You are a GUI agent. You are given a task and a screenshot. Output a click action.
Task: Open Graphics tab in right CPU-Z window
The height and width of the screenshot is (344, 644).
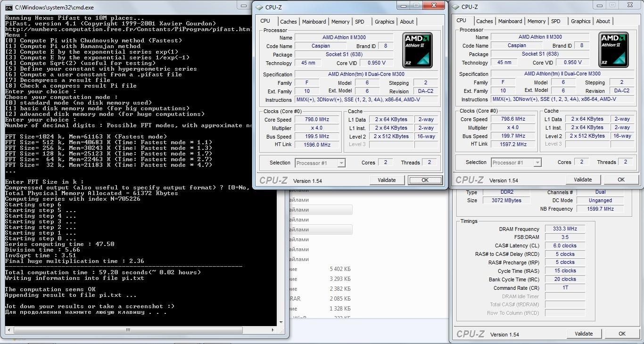581,21
